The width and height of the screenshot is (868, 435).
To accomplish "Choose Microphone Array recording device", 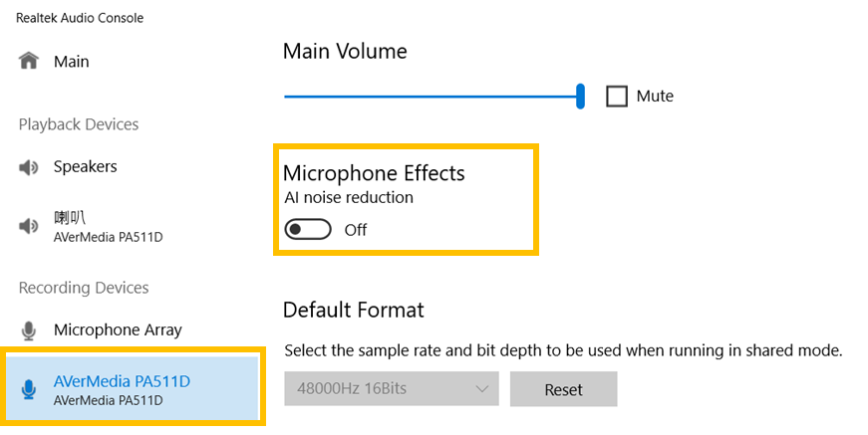I will click(117, 329).
